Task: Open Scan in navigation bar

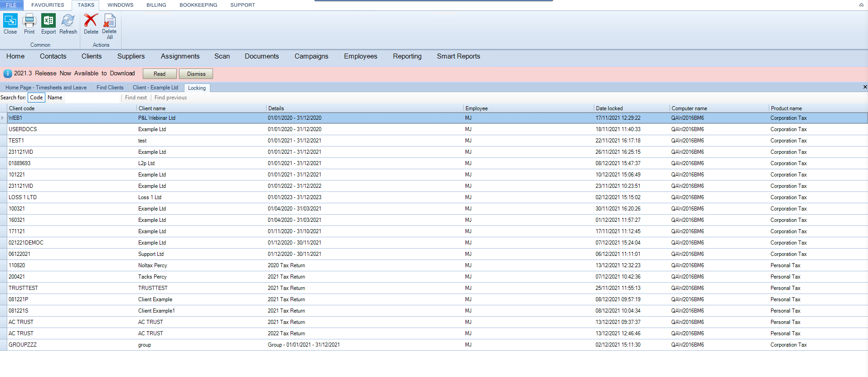Action: (x=222, y=56)
